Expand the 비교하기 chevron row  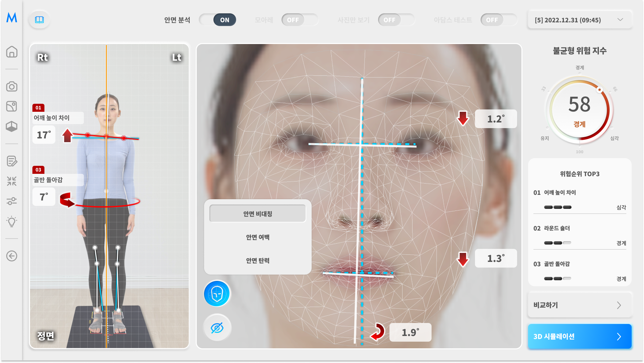coord(580,305)
